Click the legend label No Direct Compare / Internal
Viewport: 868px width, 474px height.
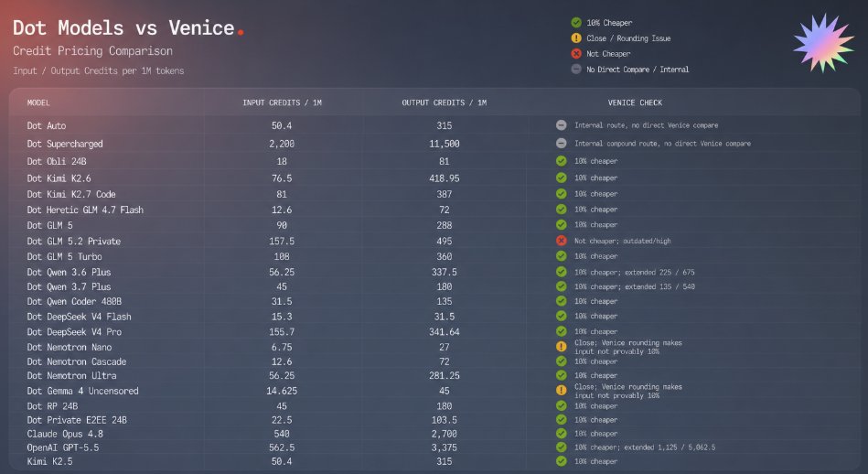click(x=638, y=70)
